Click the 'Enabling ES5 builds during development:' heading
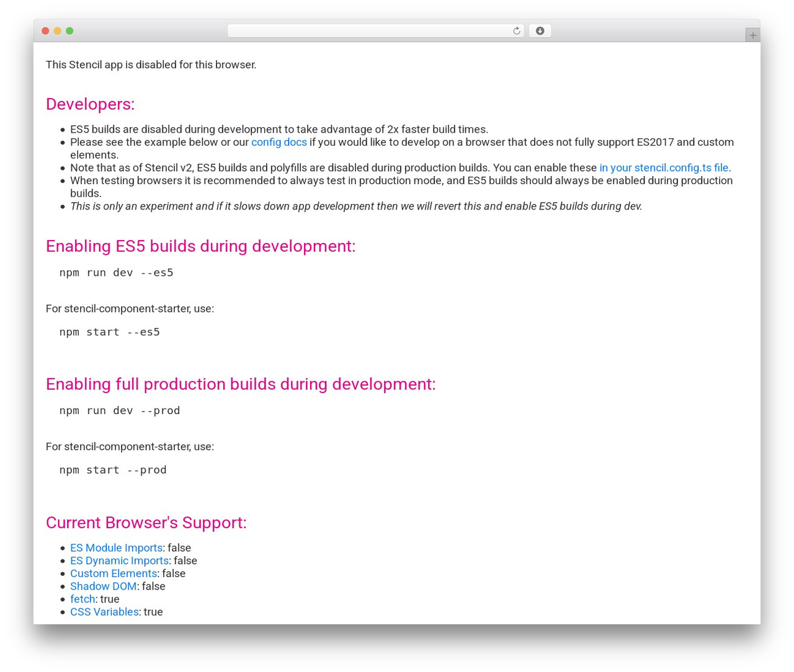Image resolution: width=794 pixels, height=672 pixels. (x=201, y=246)
